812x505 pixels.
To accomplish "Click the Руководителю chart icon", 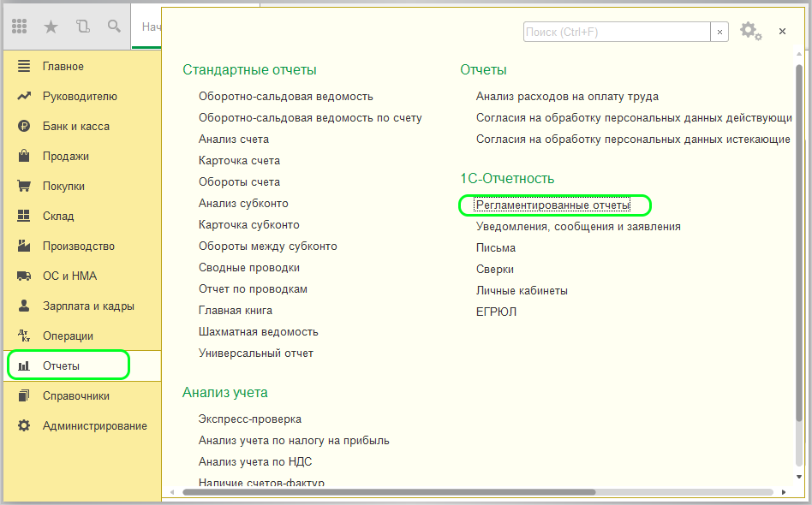I will 24,96.
